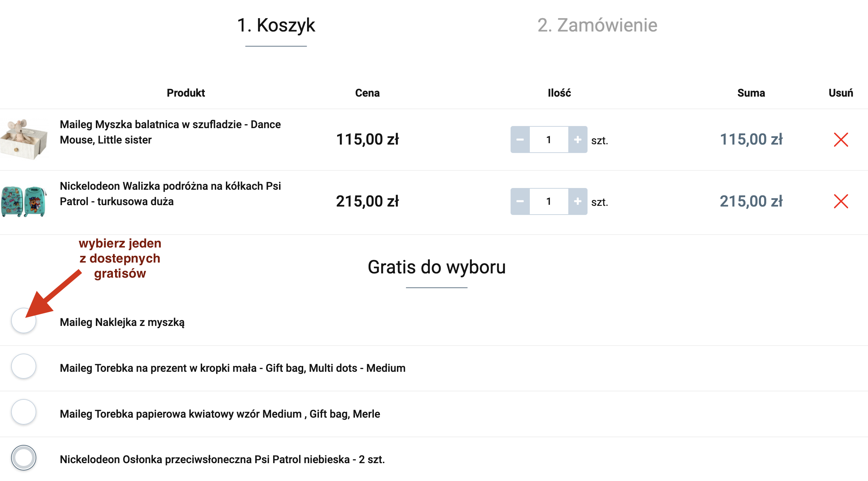Click the Nickelodeon Osłonka przeciwsłoneczna label
The height and width of the screenshot is (481, 868).
pos(222,459)
